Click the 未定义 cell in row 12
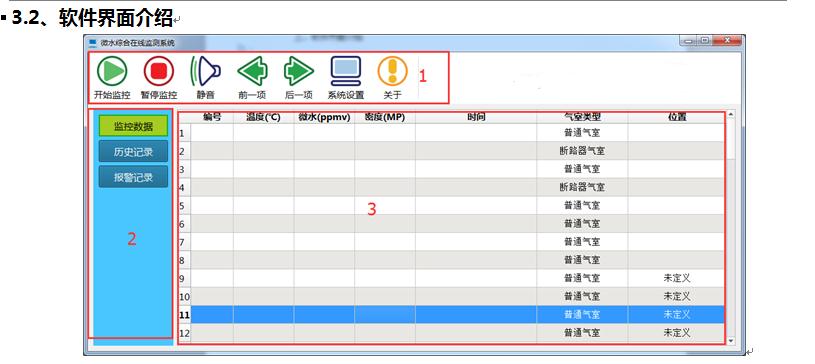Screen dimensions: 815x364 tap(676, 332)
